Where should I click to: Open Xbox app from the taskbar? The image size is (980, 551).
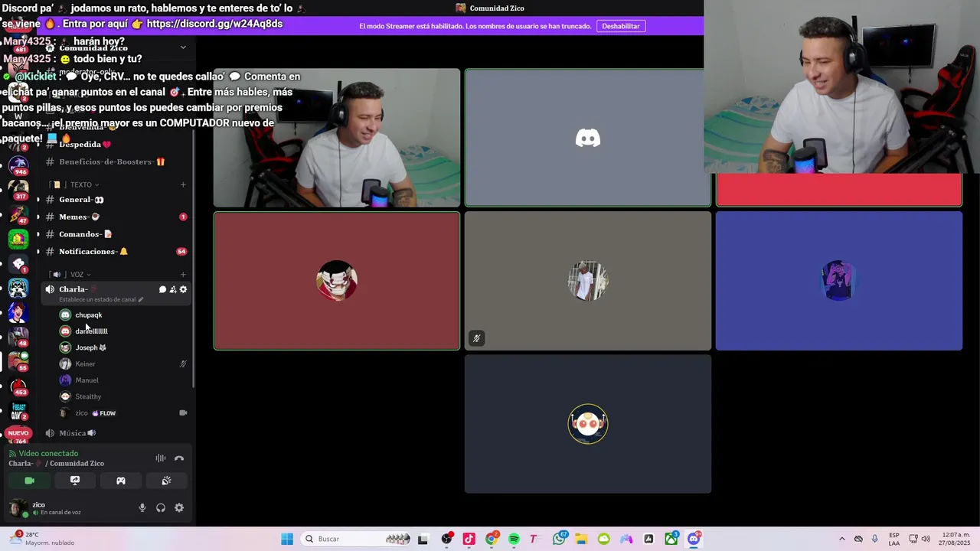[x=671, y=539]
